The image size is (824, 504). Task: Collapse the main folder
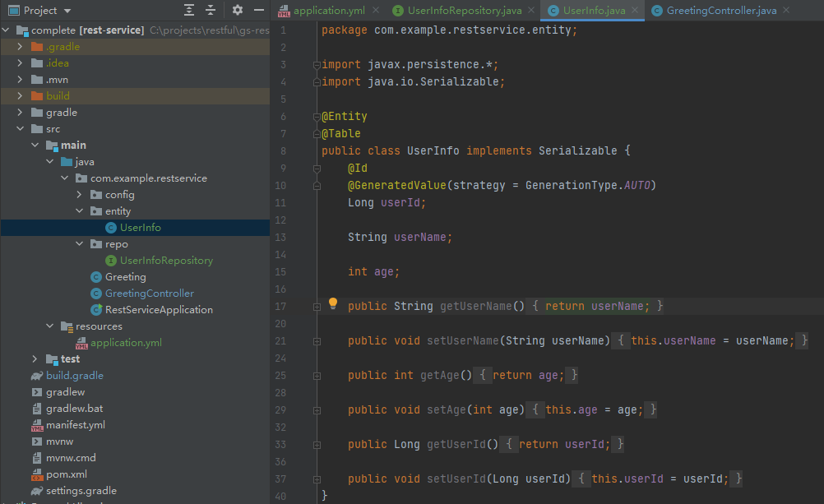pos(35,145)
